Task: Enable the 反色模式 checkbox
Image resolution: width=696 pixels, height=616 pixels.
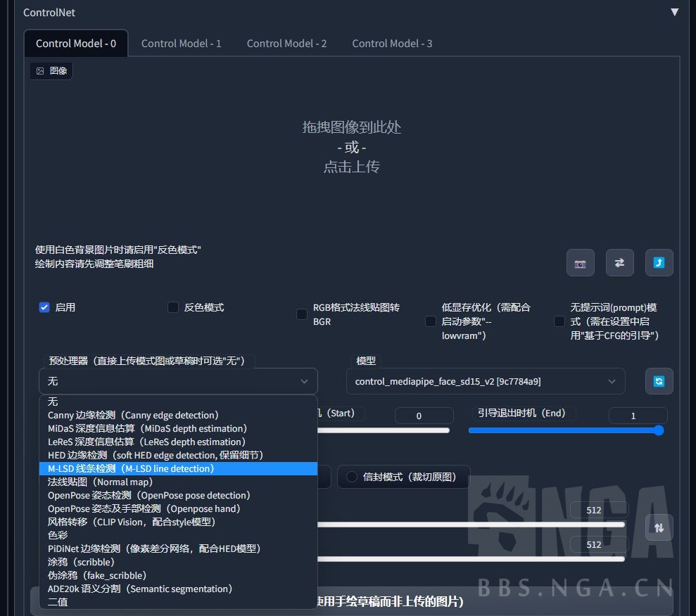Action: [x=173, y=307]
